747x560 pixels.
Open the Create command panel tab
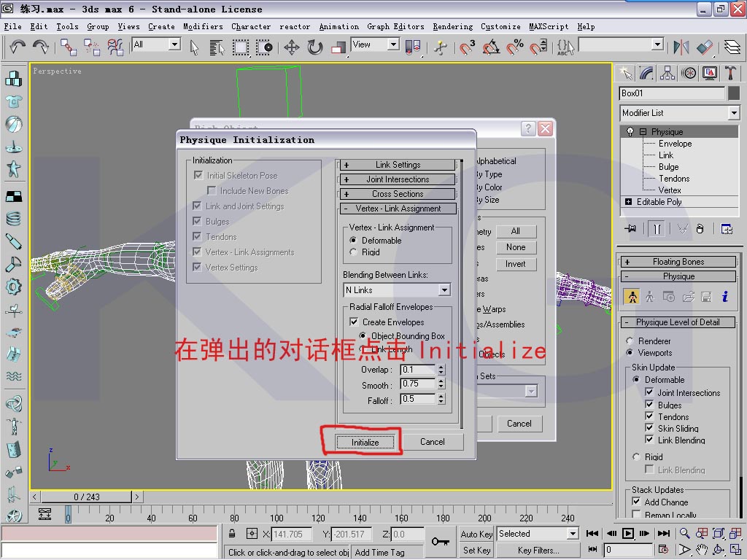click(x=625, y=73)
